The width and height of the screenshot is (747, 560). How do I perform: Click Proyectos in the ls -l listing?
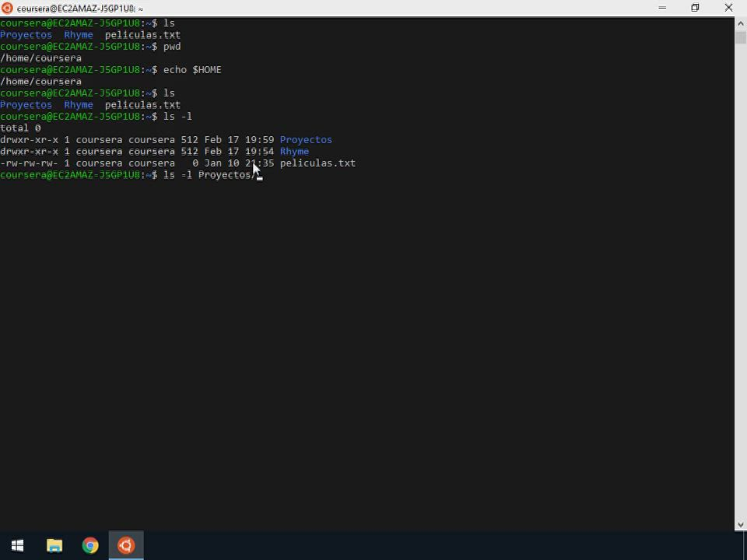(x=306, y=139)
